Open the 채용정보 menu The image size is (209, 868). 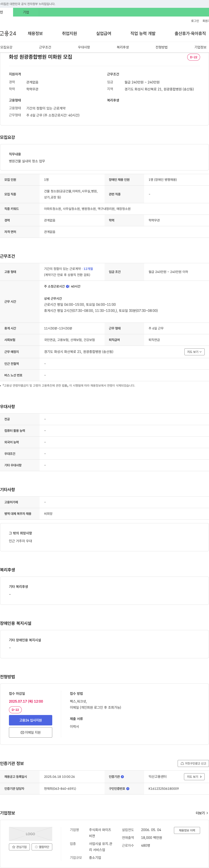(x=35, y=33)
